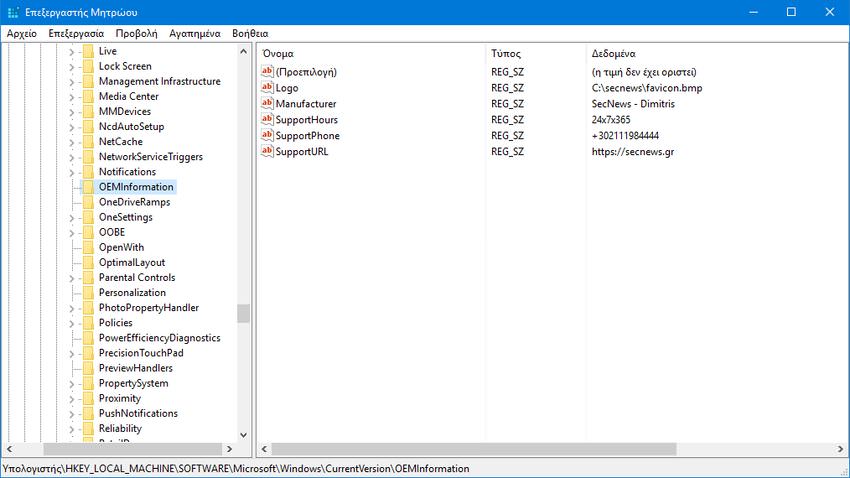850x478 pixels.
Task: Select the Logo value string icon
Action: 267,87
